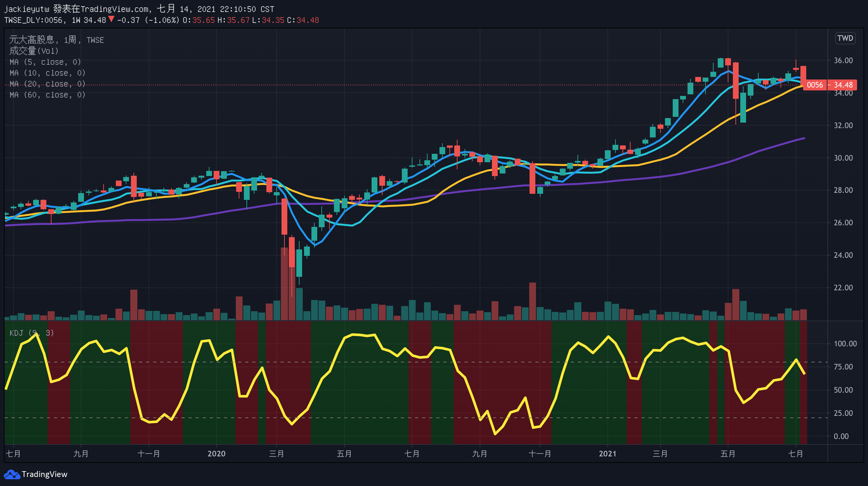The height and width of the screenshot is (486, 868).
Task: Click the 成交量(Vol) indicator label
Action: (34, 51)
